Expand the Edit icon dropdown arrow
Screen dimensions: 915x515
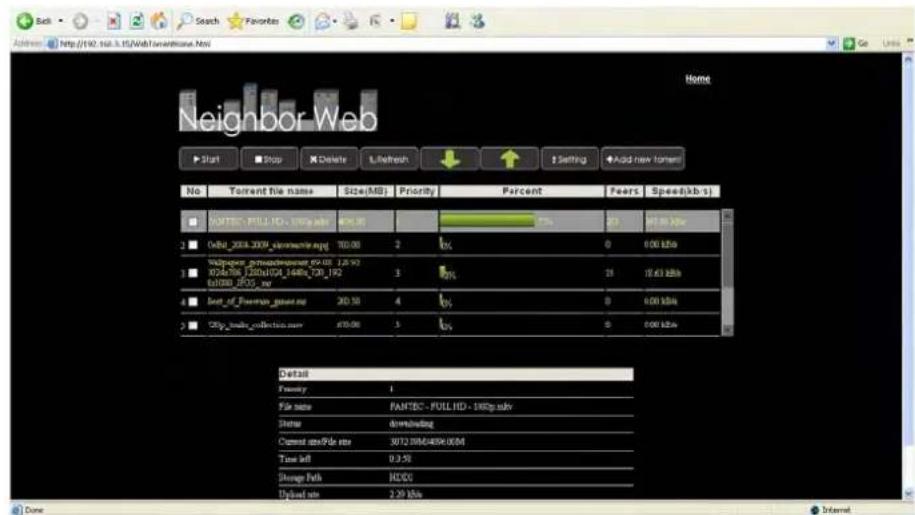pos(392,22)
